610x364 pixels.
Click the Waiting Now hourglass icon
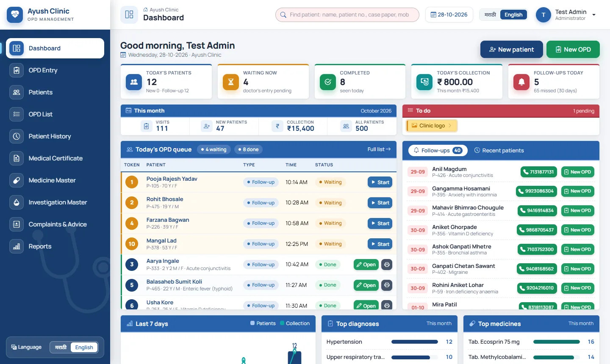pos(231,82)
